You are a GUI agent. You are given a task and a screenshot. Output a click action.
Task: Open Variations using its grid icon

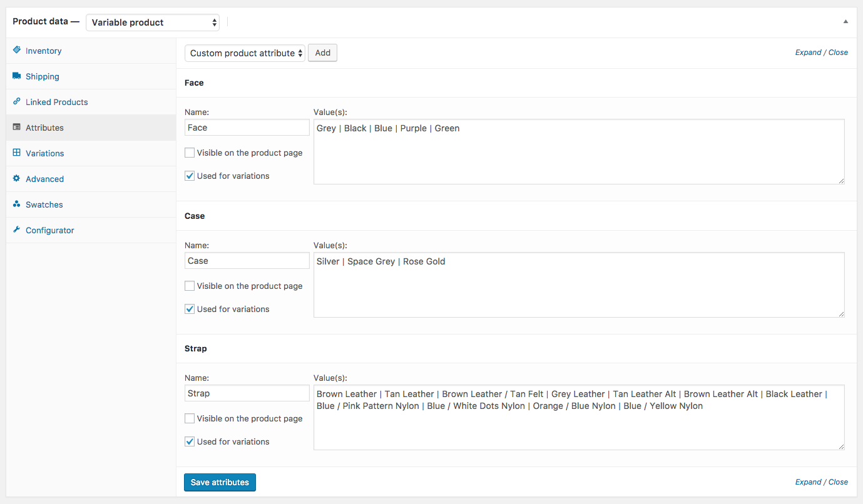(x=16, y=153)
